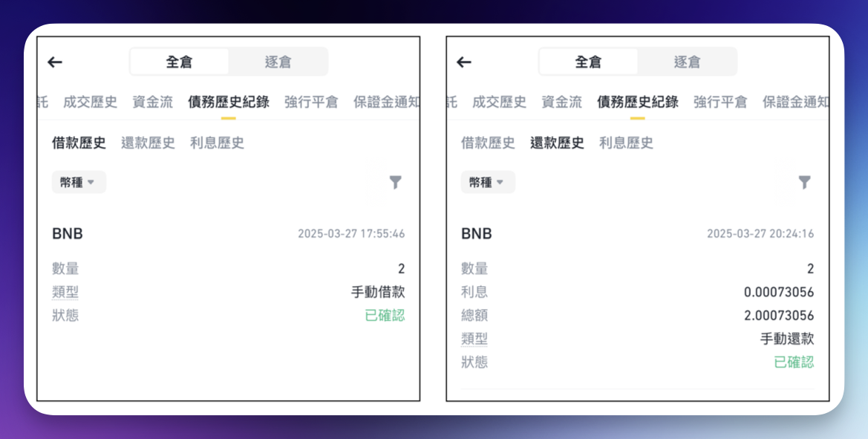Viewport: 868px width, 439px height.
Task: Click BNB record title in left panel
Action: (68, 234)
